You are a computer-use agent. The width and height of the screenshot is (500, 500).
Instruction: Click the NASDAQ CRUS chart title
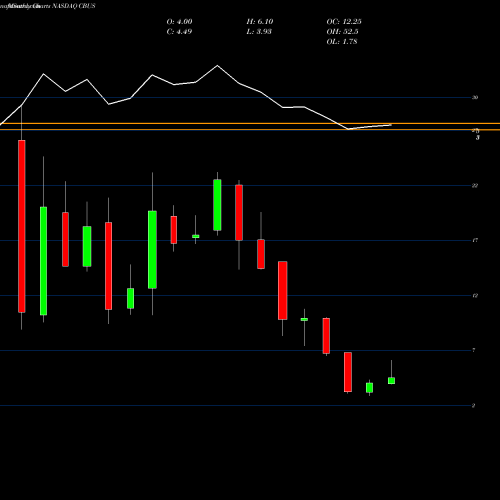[x=74, y=6]
